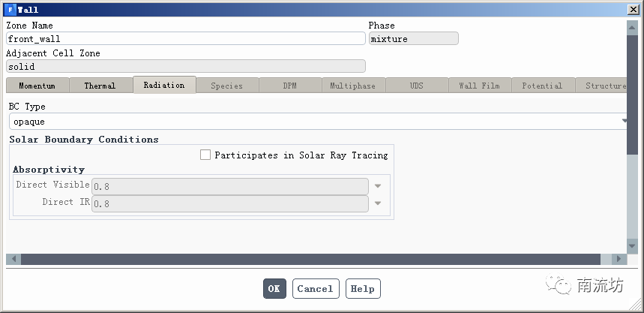Click the Species tab
This screenshot has width=644, height=313.
pyautogui.click(x=226, y=86)
